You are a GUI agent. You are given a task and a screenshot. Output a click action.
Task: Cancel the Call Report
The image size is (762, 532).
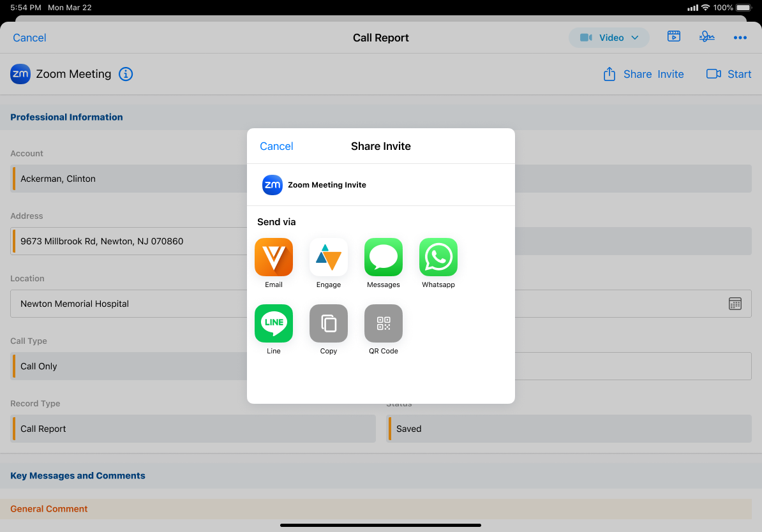[x=29, y=38]
